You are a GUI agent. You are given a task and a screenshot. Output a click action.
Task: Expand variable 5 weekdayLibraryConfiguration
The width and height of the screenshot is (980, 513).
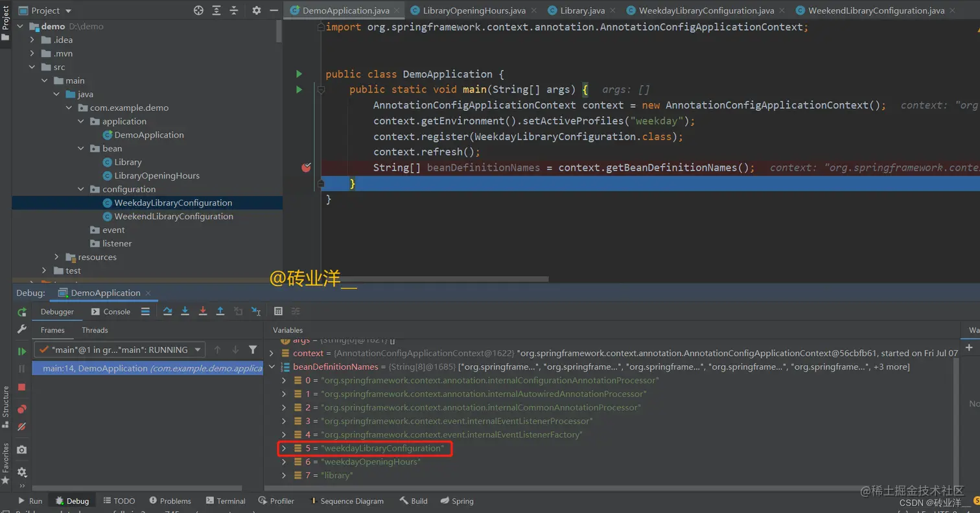284,448
